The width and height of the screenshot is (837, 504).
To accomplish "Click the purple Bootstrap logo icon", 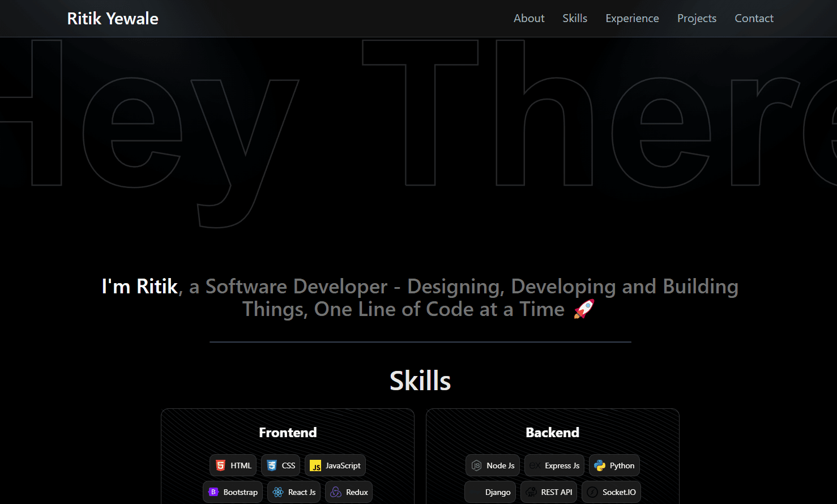I will pos(213,492).
